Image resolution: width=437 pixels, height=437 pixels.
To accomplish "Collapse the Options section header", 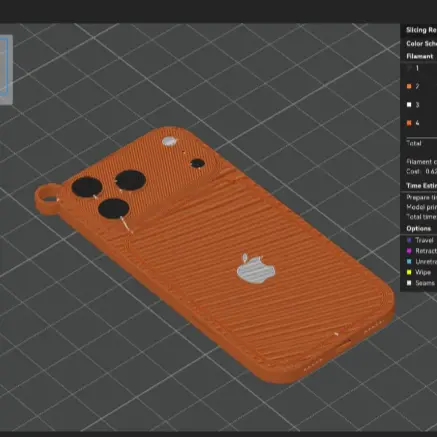I will click(x=418, y=229).
